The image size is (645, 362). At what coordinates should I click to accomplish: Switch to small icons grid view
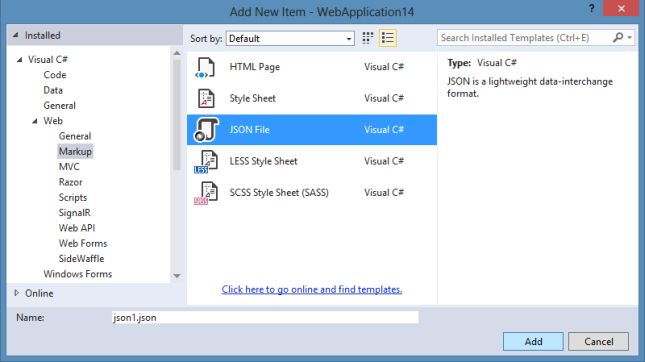pos(367,38)
